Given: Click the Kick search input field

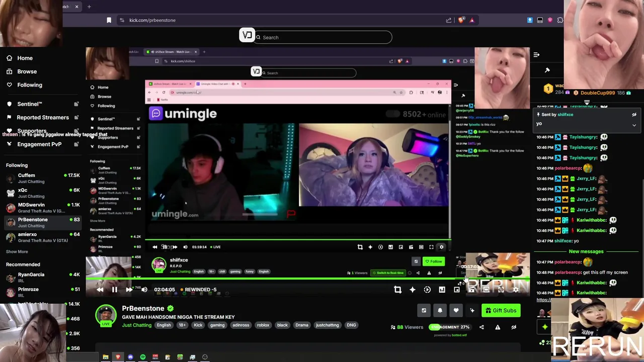Looking at the screenshot, I should coord(323,37).
